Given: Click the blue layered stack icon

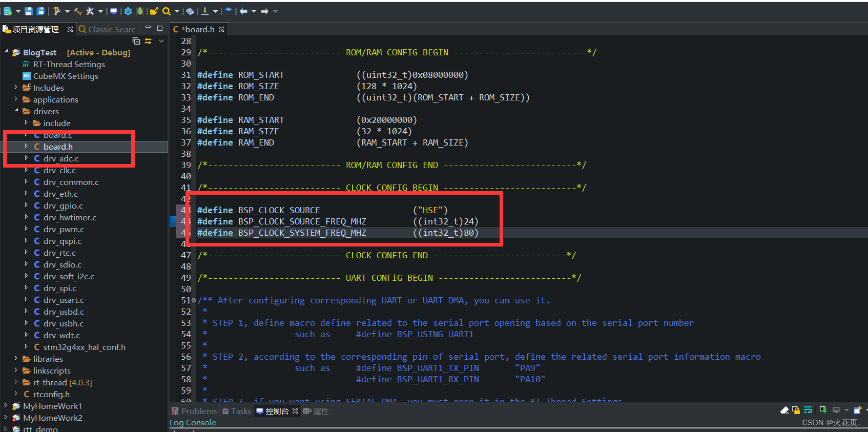Looking at the screenshot, I should pos(229,11).
